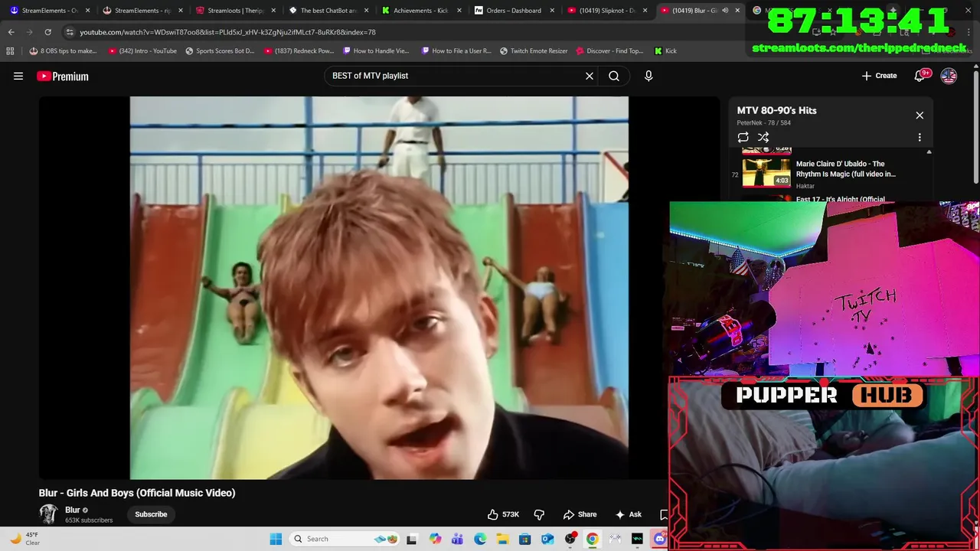The height and width of the screenshot is (551, 980).
Task: Open the 8 OBS tips bookmark
Action: [63, 51]
